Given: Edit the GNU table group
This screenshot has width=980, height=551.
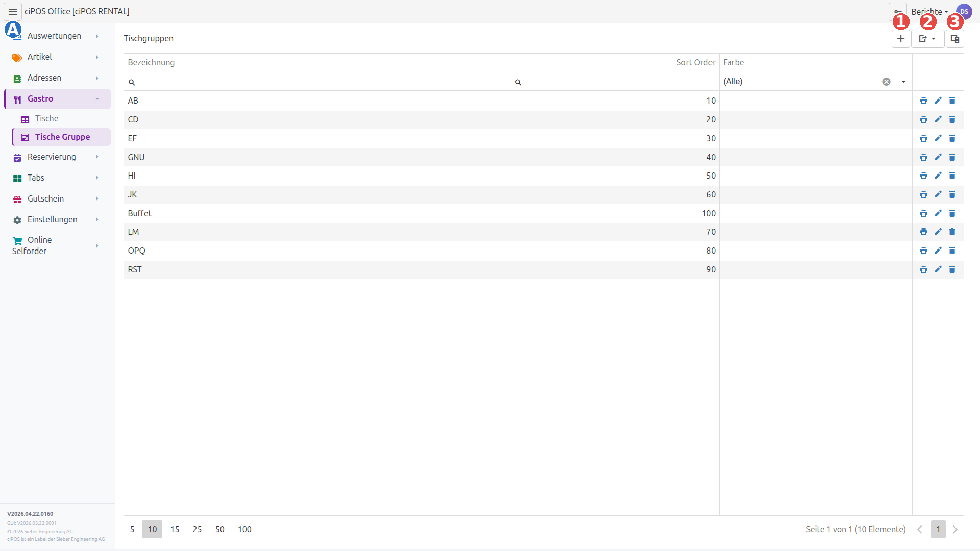Looking at the screenshot, I should pos(938,157).
